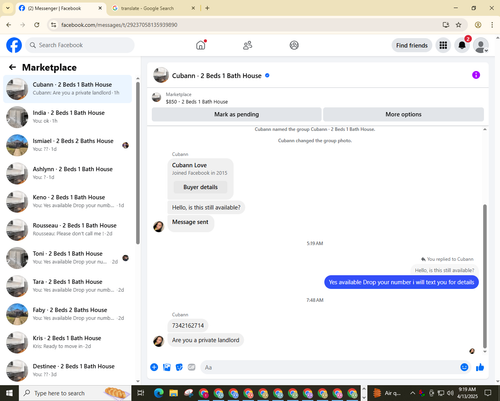The image size is (500, 401).
Task: Open Faby 2 Beds 2 Baths House chat
Action: tap(68, 314)
